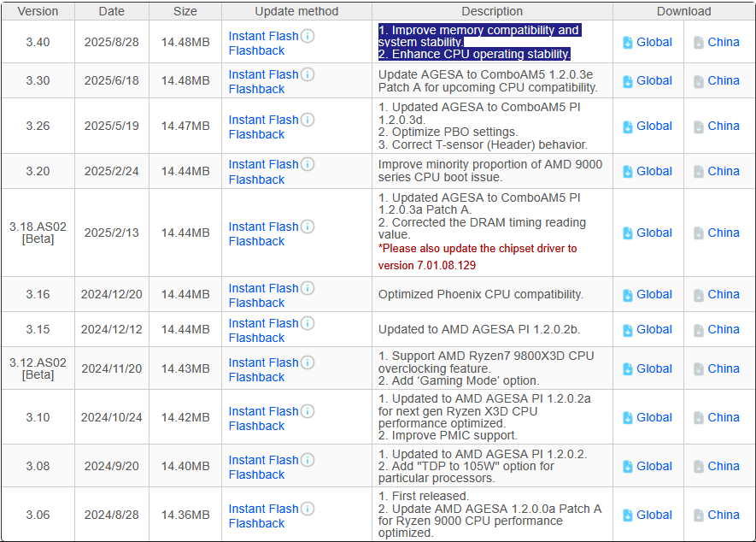Image resolution: width=756 pixels, height=542 pixels.
Task: Click the China download icon for version 3.40
Action: pyautogui.click(x=699, y=43)
